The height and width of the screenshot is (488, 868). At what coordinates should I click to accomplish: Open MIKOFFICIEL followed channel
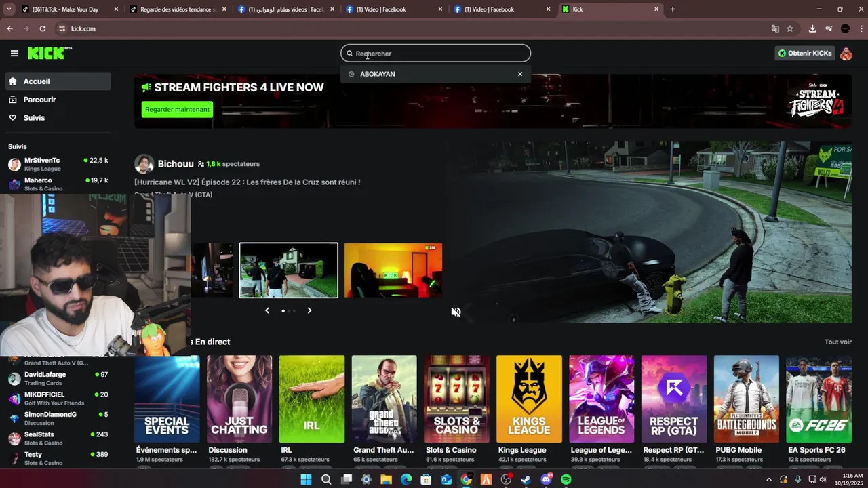click(x=58, y=399)
